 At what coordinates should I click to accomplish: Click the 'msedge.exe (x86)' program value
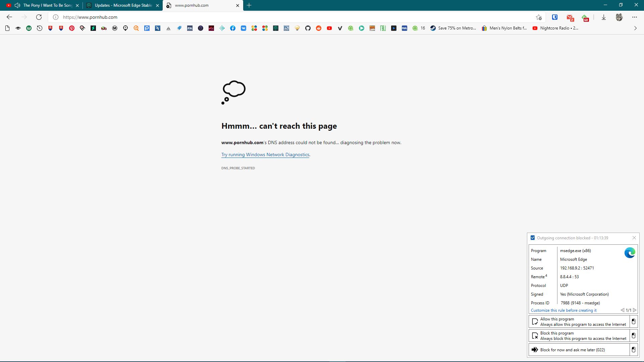tap(576, 251)
